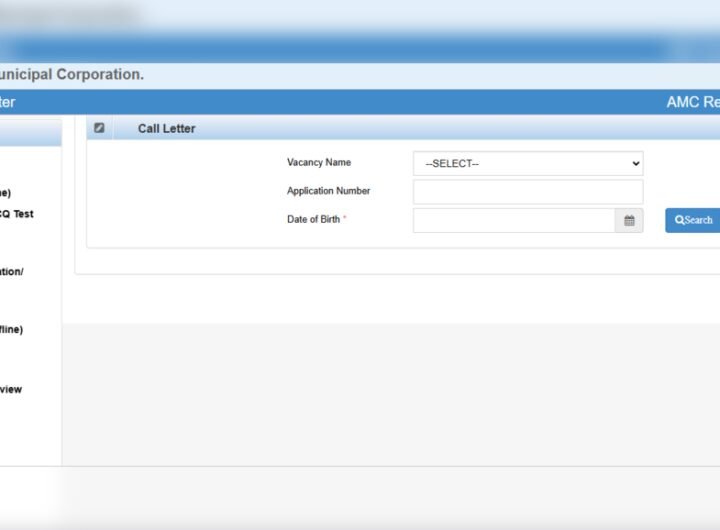Select sidebar item ending in "ne)"

6,193
